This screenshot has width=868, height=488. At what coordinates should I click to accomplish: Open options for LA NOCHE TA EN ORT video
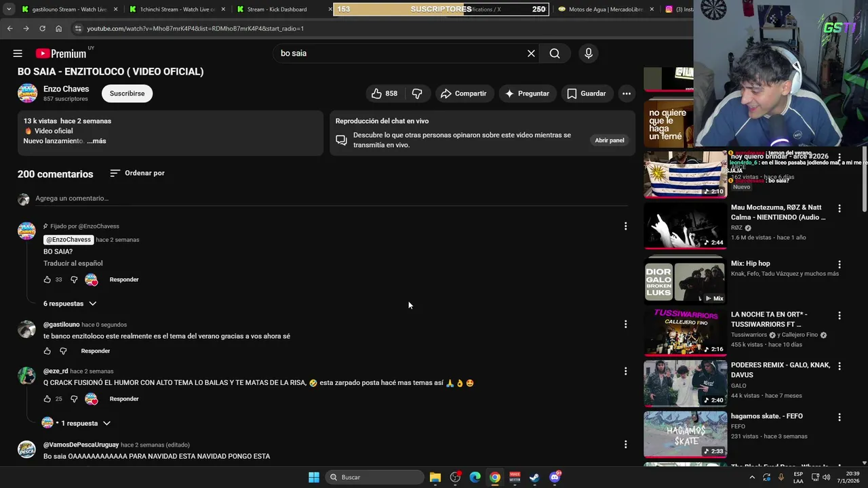coord(840,316)
